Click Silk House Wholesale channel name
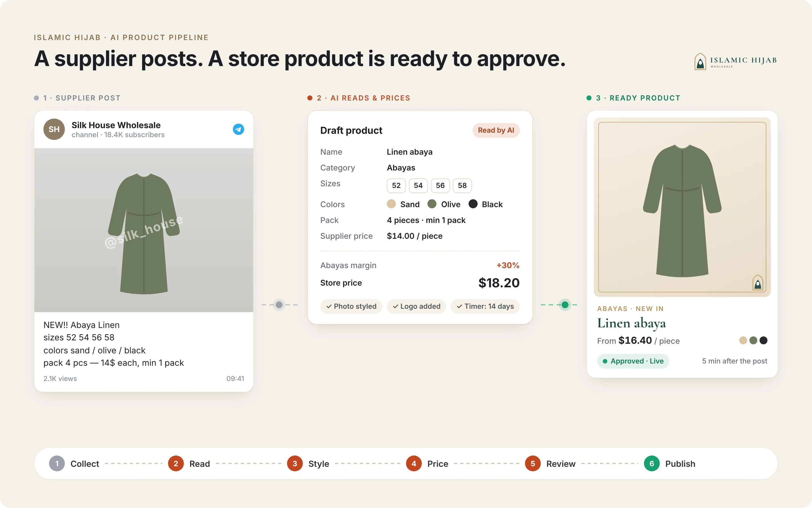This screenshot has width=812, height=508. 116,125
